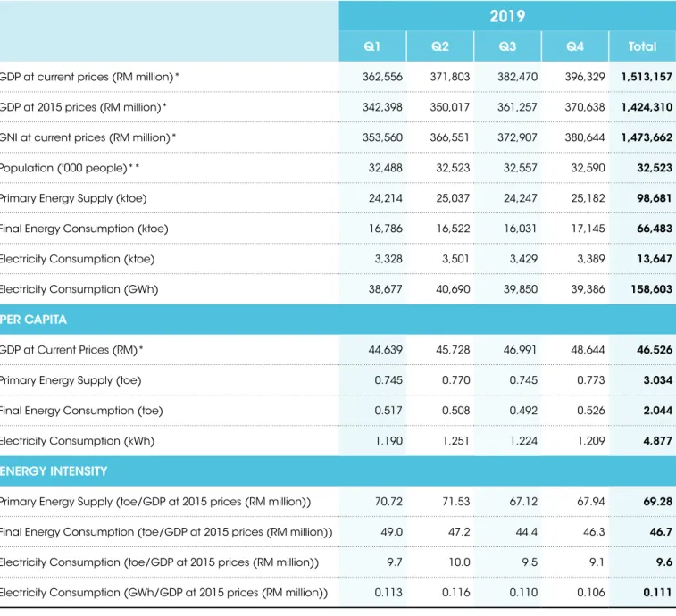This screenshot has width=676, height=616.
Task: Select the value 3,501
Action: point(455,259)
